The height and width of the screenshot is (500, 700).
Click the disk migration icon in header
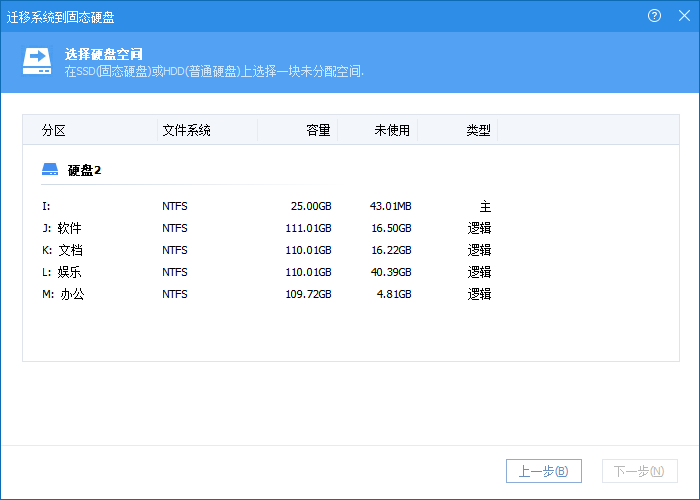click(37, 61)
